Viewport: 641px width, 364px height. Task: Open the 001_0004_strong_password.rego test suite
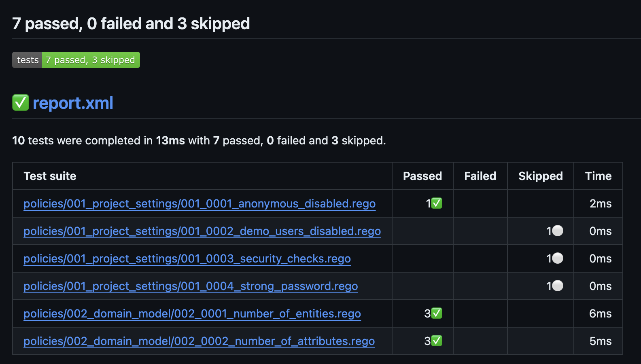coord(191,286)
